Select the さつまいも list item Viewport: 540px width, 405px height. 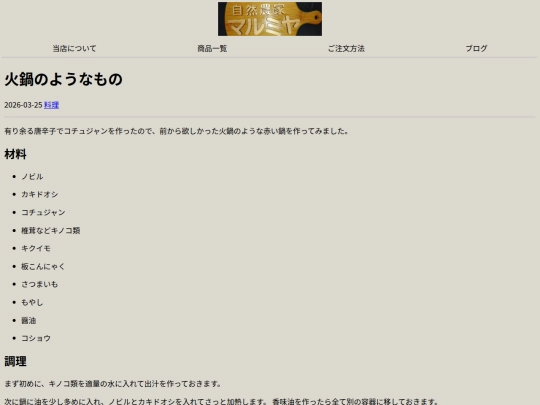[40, 284]
